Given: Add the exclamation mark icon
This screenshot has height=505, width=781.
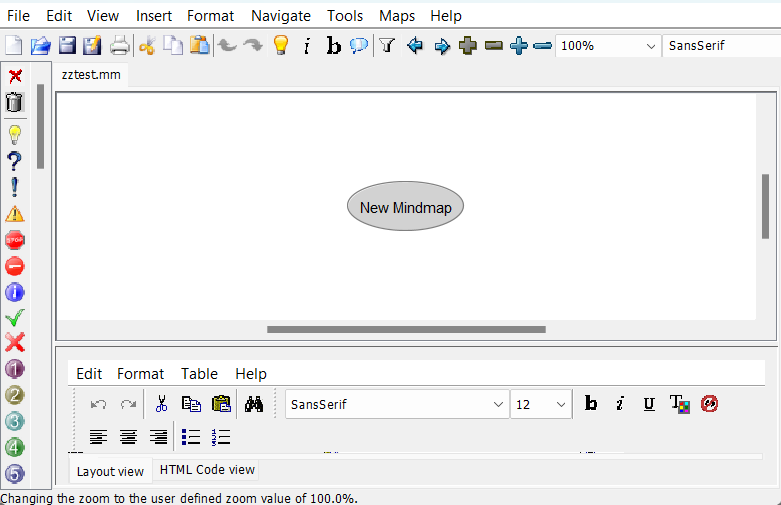Looking at the screenshot, I should coord(15,187).
